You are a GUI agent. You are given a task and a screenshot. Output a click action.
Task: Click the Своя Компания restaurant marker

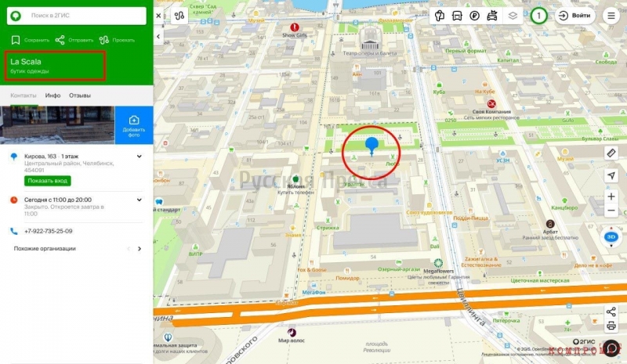[x=491, y=104]
